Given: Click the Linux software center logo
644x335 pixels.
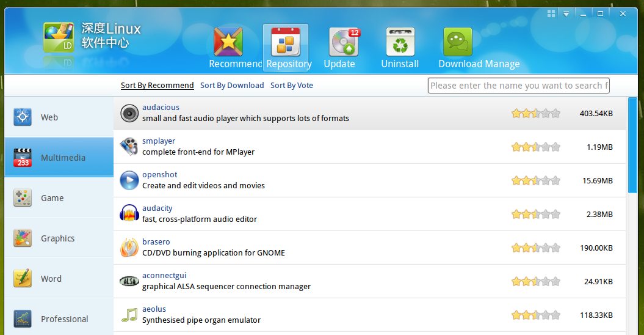Looking at the screenshot, I should click(59, 37).
